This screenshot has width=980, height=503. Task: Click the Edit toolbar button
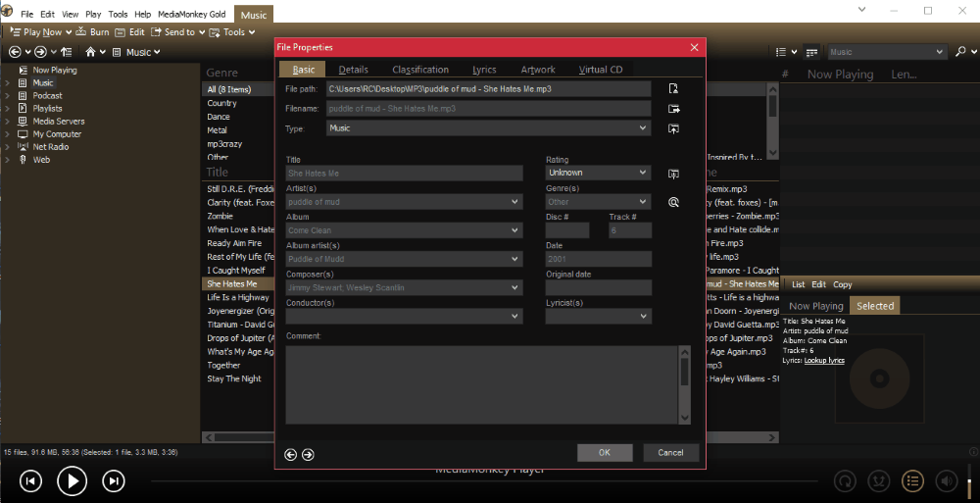[x=129, y=32]
